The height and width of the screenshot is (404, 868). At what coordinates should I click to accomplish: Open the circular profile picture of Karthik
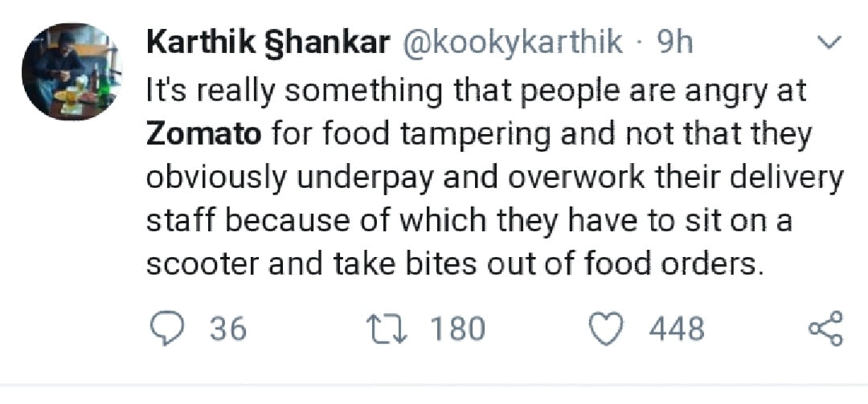(71, 71)
